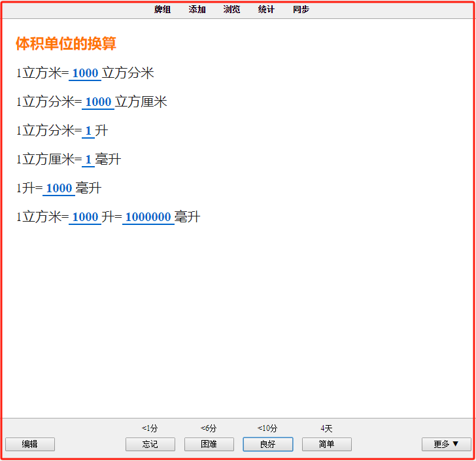Open the 牌组 decks menu
Image resolution: width=476 pixels, height=461 pixels.
[162, 9]
